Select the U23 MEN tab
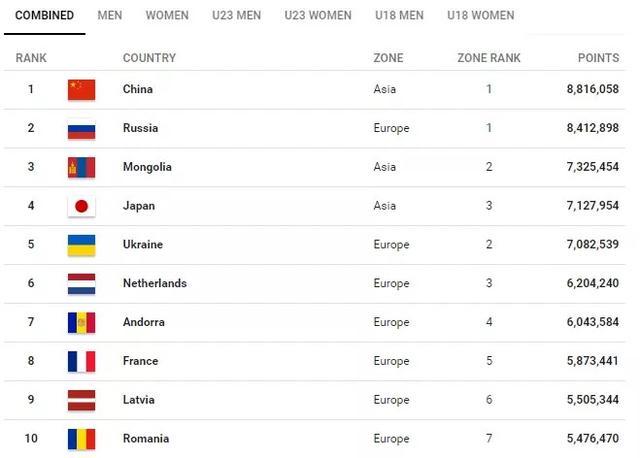 coord(236,16)
